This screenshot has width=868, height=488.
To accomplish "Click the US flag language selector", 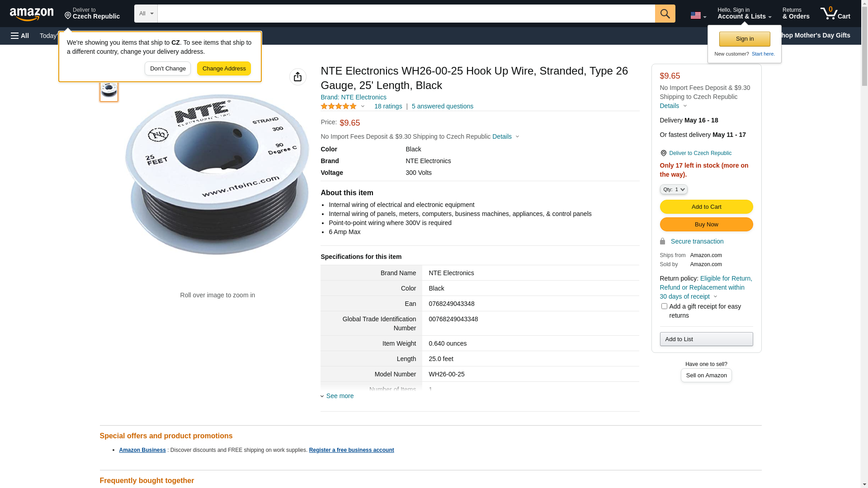I will [698, 15].
